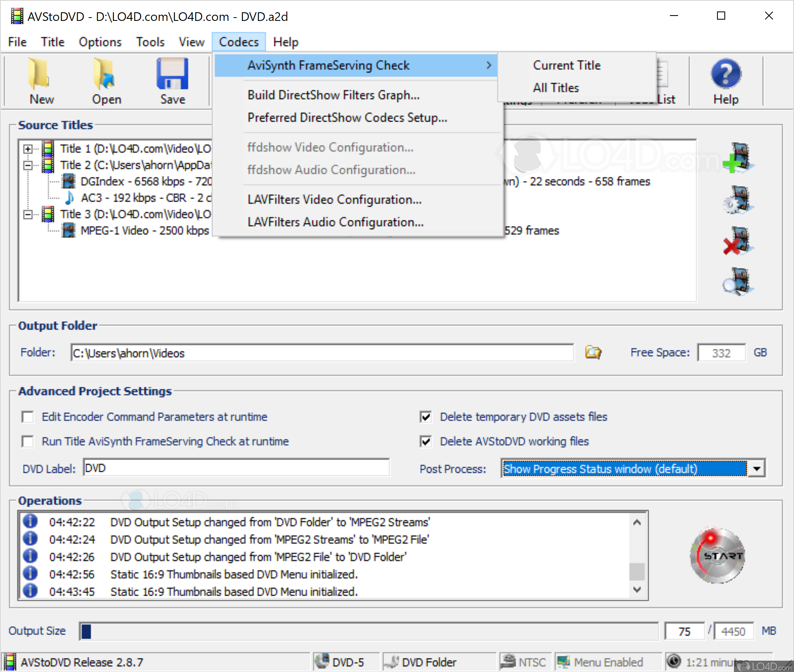Select the MPEG-1 Video - 2500 kbps row
The height and width of the screenshot is (672, 794).
(145, 230)
